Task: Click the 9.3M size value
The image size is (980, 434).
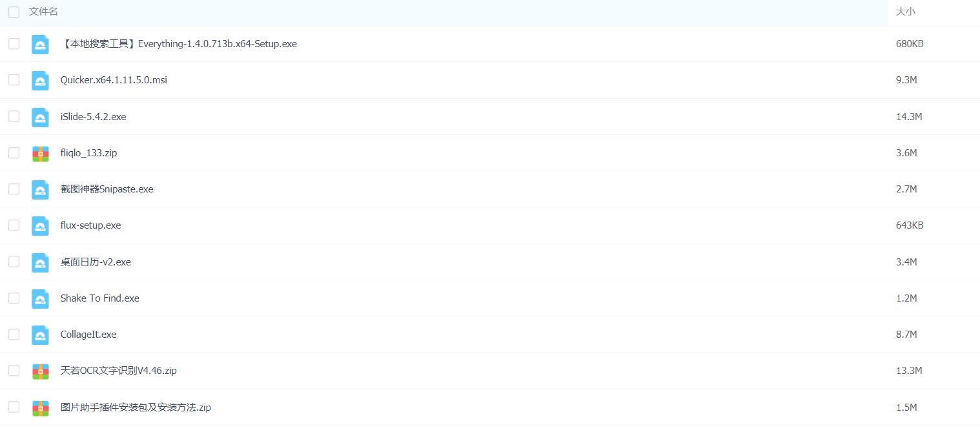Action: 906,80
